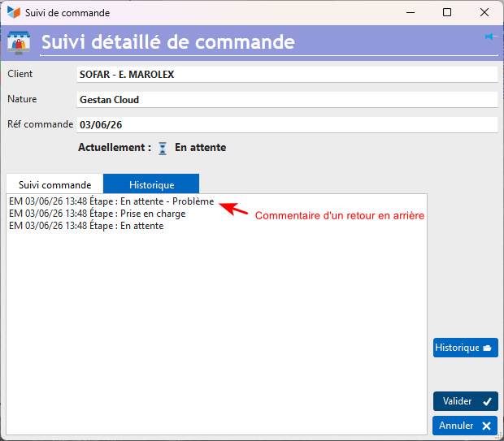This screenshot has width=504, height=441.
Task: Click the app logo in title bar
Action: tap(14, 12)
